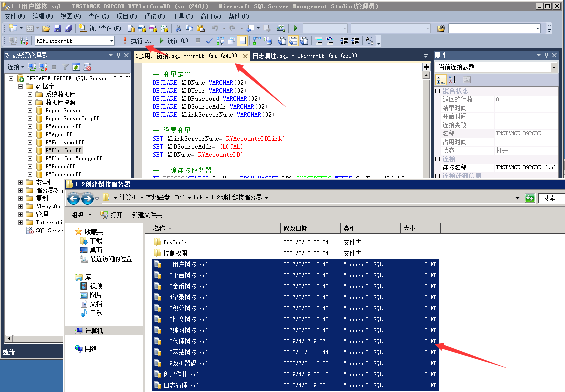This screenshot has width=565, height=392.
Task: Open the 文件(F) File menu
Action: click(15, 16)
